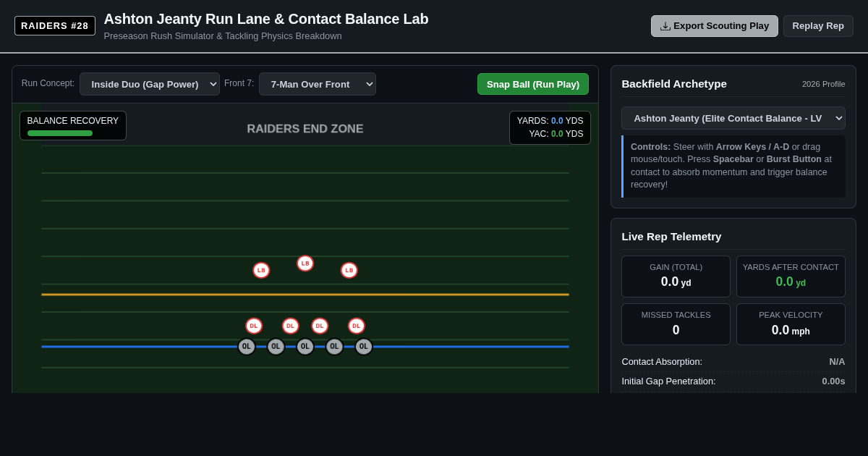Click Snap Ball (Run Play) button
This screenshot has height=456, width=868.
[533, 84]
